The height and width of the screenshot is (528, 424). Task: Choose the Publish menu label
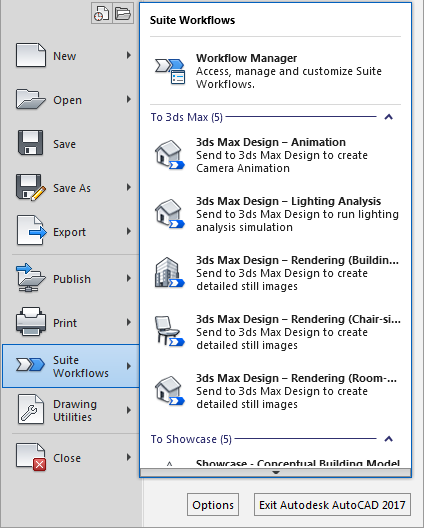point(72,279)
